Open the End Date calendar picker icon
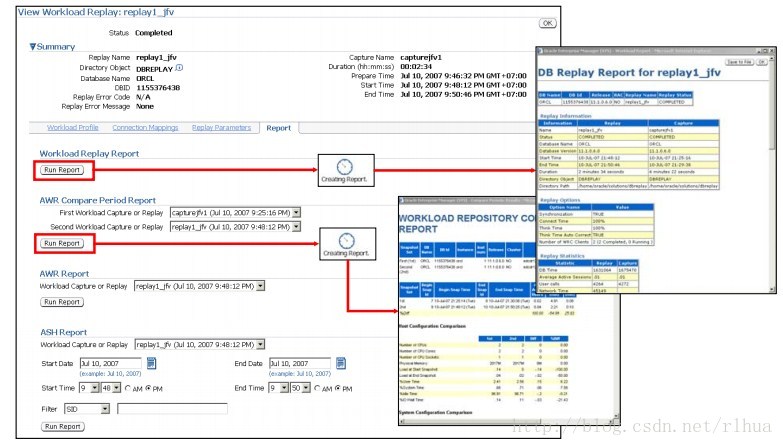The width and height of the screenshot is (783, 446). [341, 364]
